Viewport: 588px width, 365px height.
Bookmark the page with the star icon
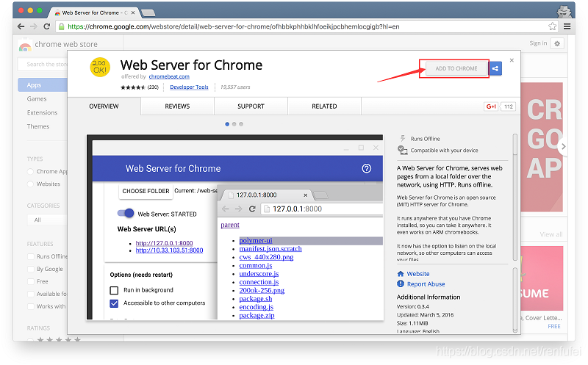coord(552,26)
